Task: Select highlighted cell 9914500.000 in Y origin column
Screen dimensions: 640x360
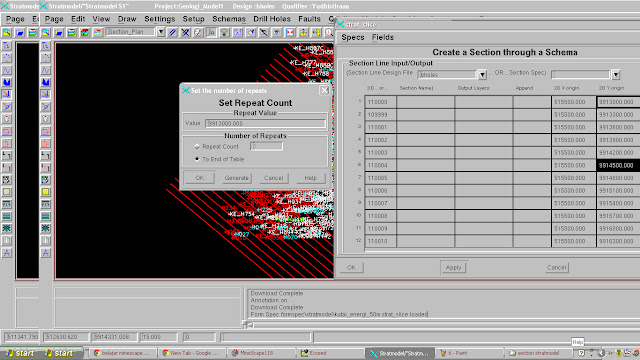Action: click(x=618, y=165)
